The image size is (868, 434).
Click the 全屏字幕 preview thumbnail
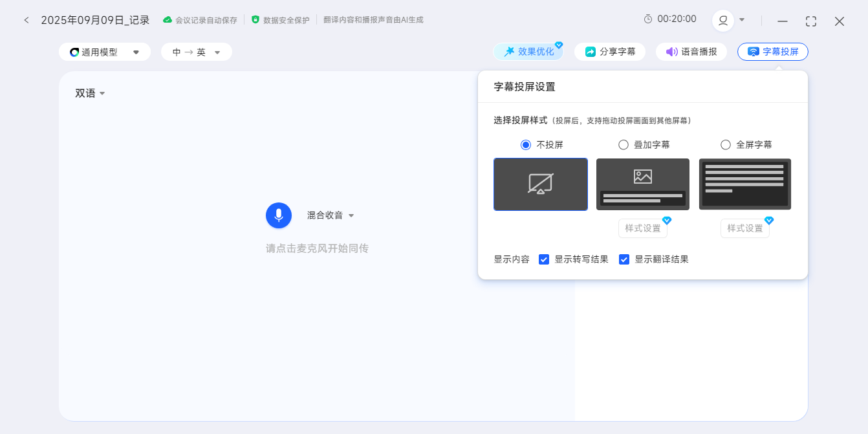745,184
